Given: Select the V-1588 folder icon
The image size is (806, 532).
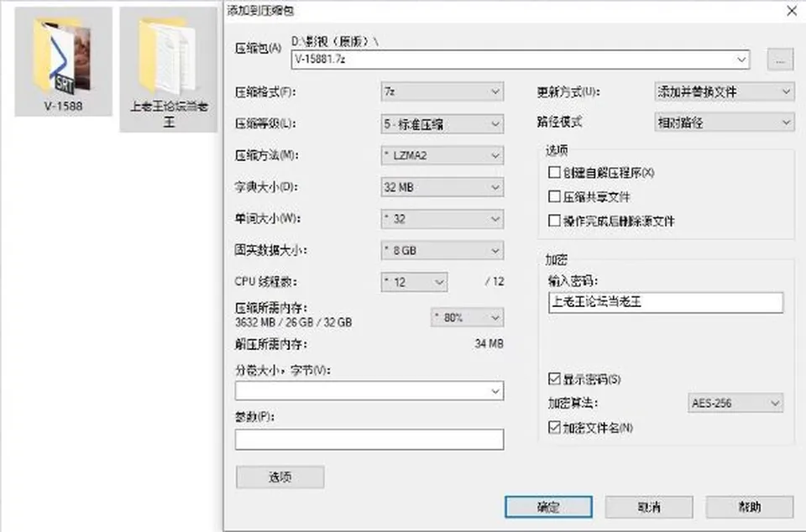Looking at the screenshot, I should click(x=63, y=61).
